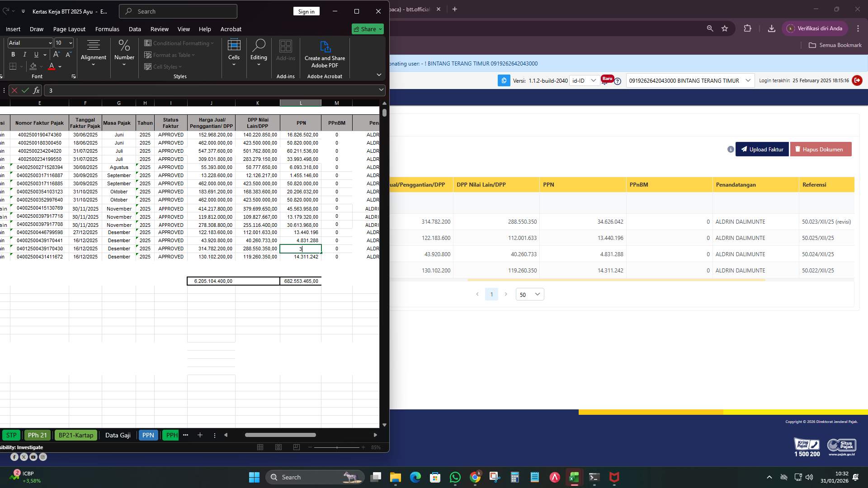868x488 pixels.
Task: Select the Percent Style number format
Action: tap(124, 46)
